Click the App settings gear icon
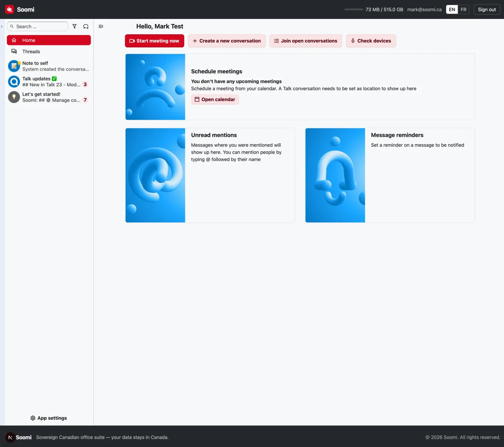Image resolution: width=504 pixels, height=447 pixels. tap(33, 418)
